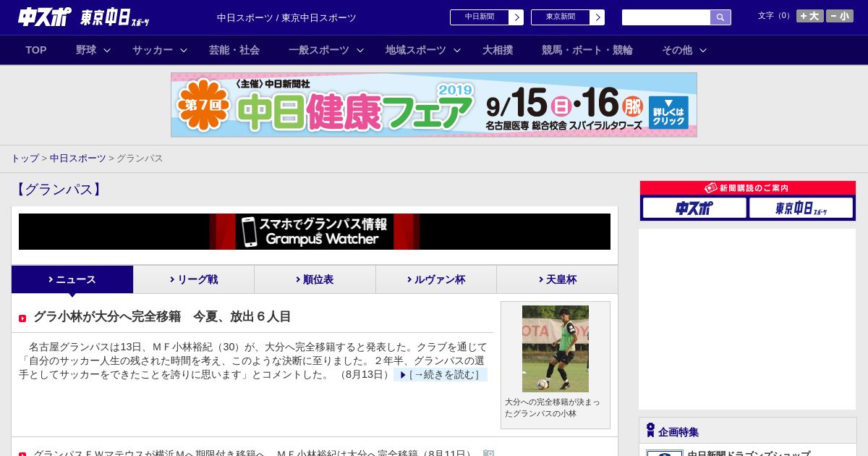868x456 pixels.
Task: Select 芸能・社会 in navigation
Action: point(234,50)
